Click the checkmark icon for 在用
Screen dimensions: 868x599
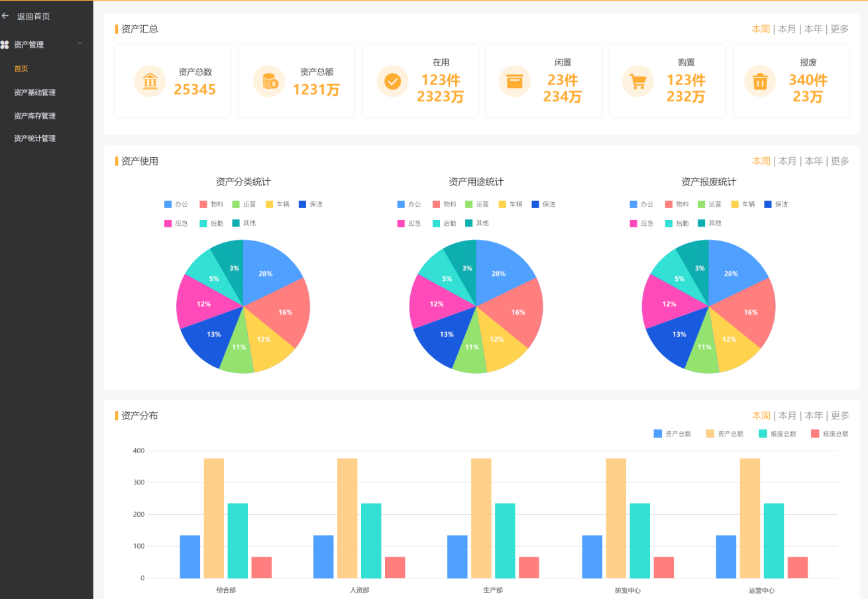point(392,82)
